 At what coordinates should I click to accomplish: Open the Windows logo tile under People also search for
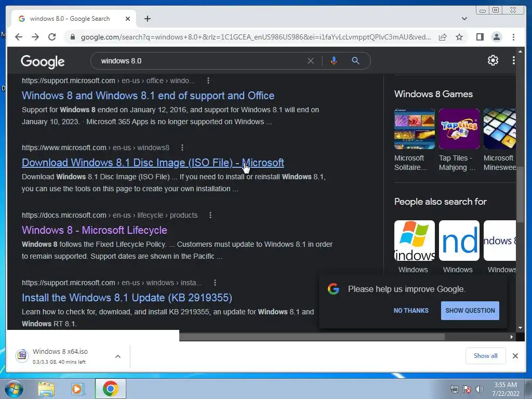[414, 241]
